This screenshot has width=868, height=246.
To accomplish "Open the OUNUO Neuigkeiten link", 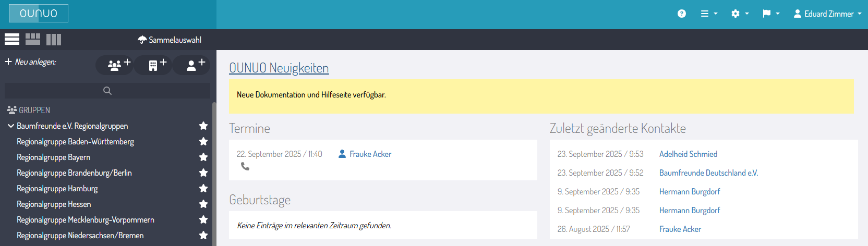I will tap(279, 68).
